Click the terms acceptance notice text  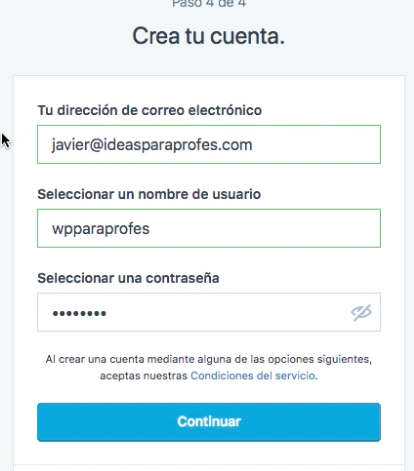tap(209, 367)
